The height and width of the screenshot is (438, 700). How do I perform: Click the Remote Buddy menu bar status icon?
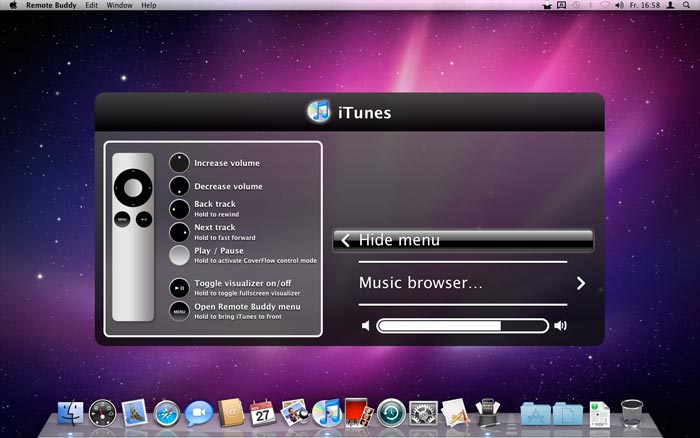[547, 5]
